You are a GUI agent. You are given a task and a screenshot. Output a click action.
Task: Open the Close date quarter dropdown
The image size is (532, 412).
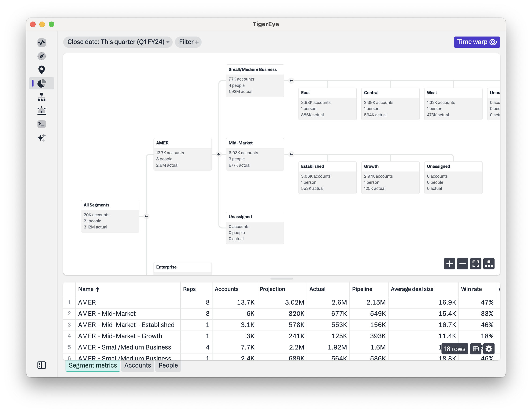(x=118, y=42)
